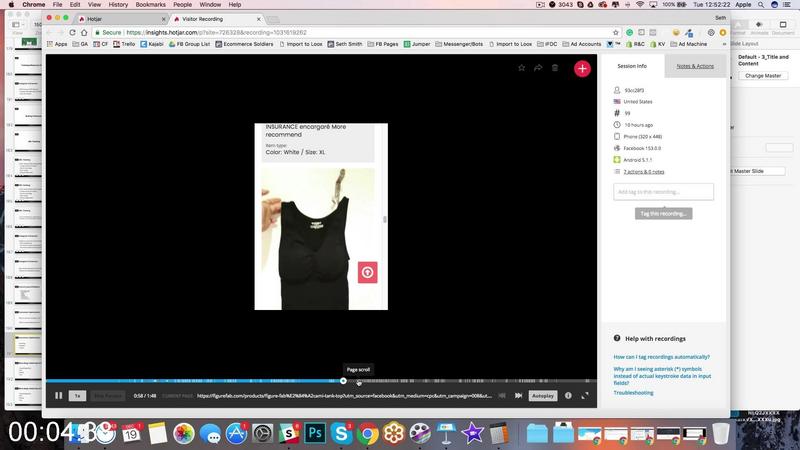The width and height of the screenshot is (800, 450).
Task: Open the Troubleshooting help link
Action: click(633, 393)
